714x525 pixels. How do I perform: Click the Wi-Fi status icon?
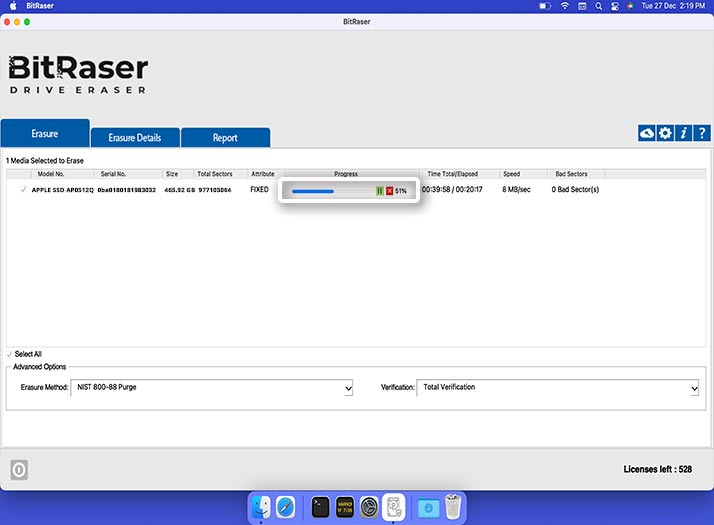click(565, 6)
